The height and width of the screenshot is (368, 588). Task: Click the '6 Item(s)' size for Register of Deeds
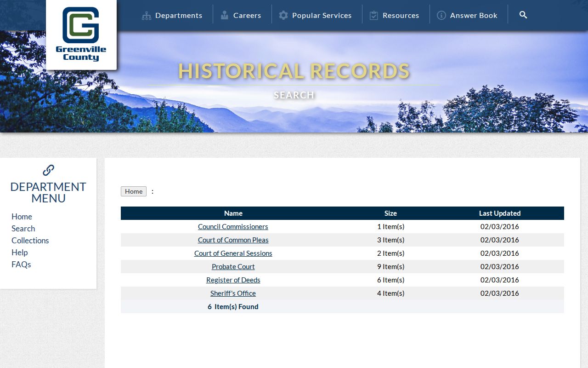[391, 280]
